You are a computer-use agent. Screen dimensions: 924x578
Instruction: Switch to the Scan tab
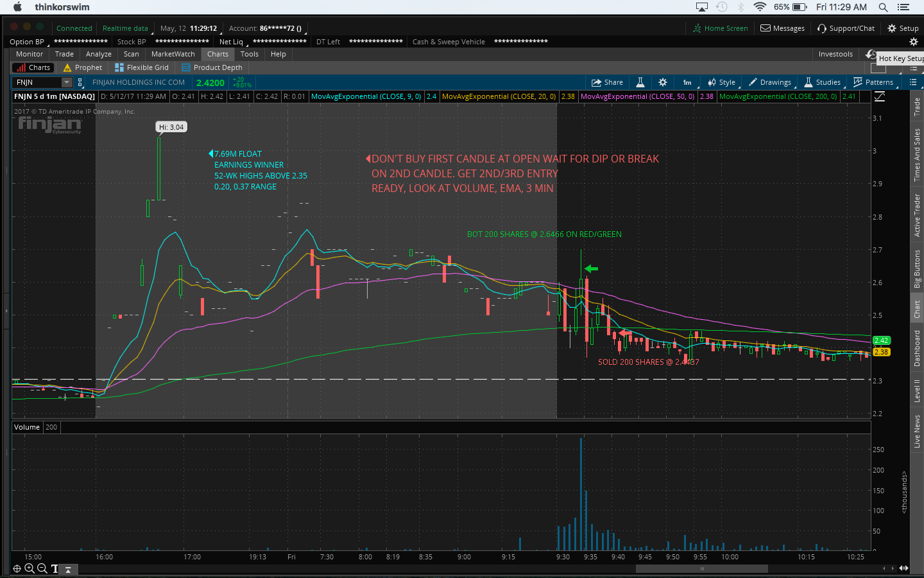pos(132,54)
